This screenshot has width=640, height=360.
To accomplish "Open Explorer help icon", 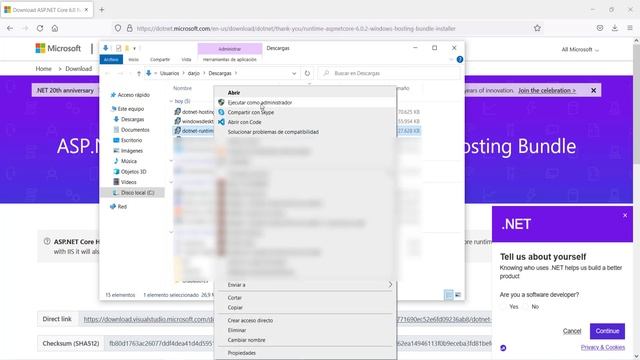I will (460, 60).
